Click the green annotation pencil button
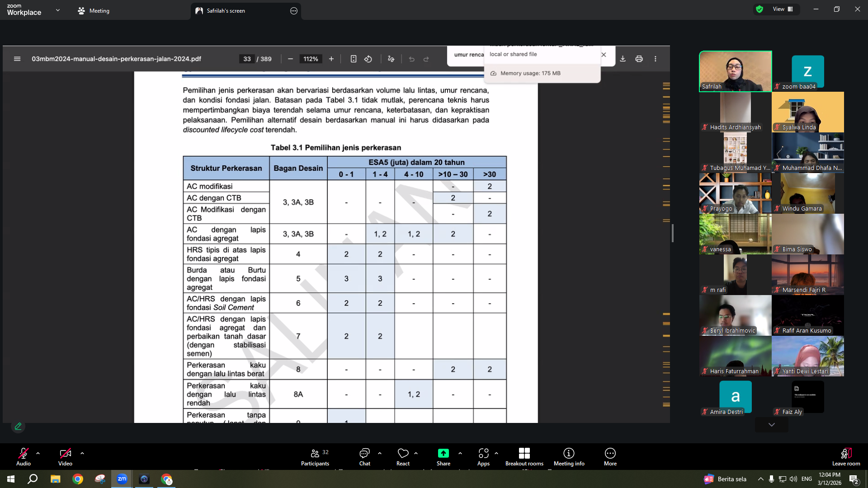The image size is (868, 488). pyautogui.click(x=18, y=426)
